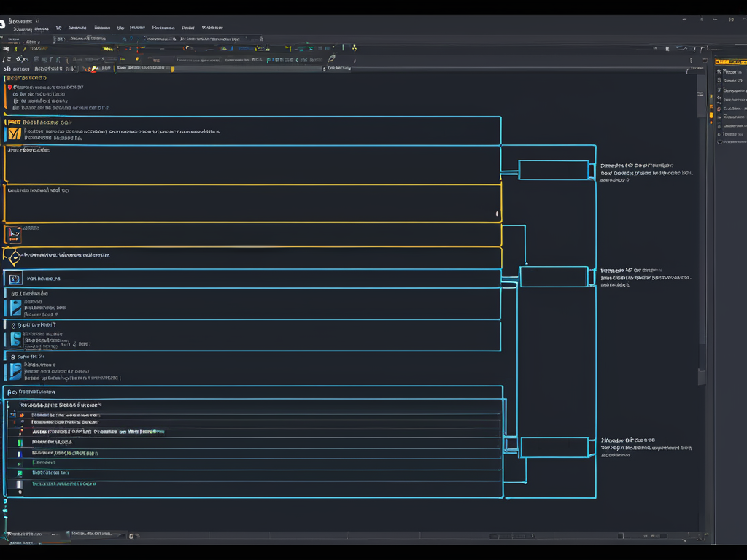Click the yellow cross-shaped icon ending the upper toolbar

(354, 48)
